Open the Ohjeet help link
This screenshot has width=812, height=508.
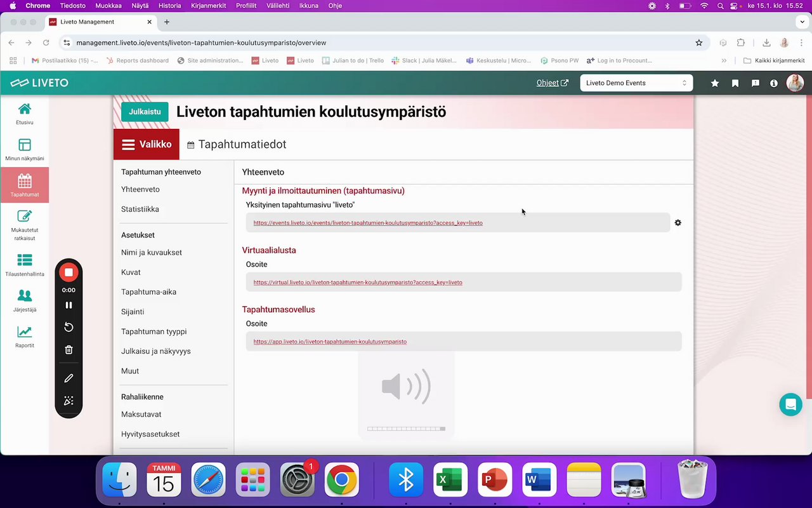coord(552,83)
